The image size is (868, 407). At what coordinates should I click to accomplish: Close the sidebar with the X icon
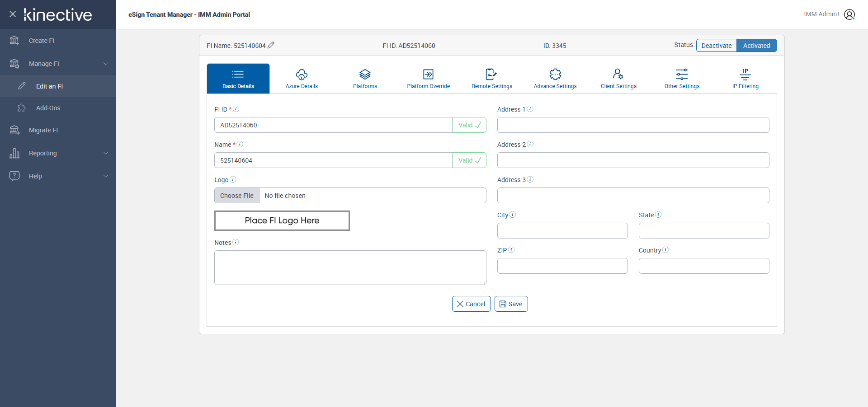(13, 14)
